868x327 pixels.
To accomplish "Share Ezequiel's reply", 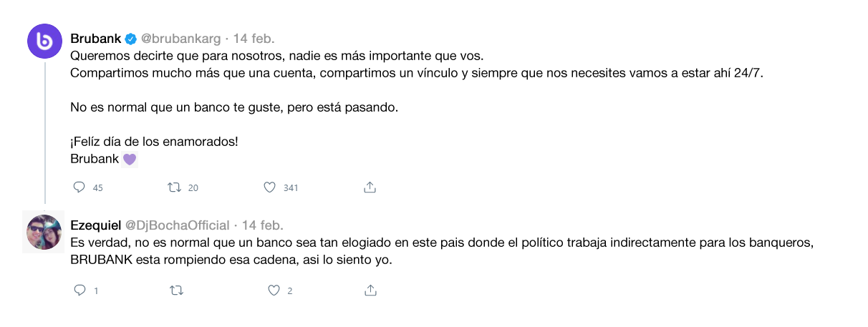I will point(370,291).
